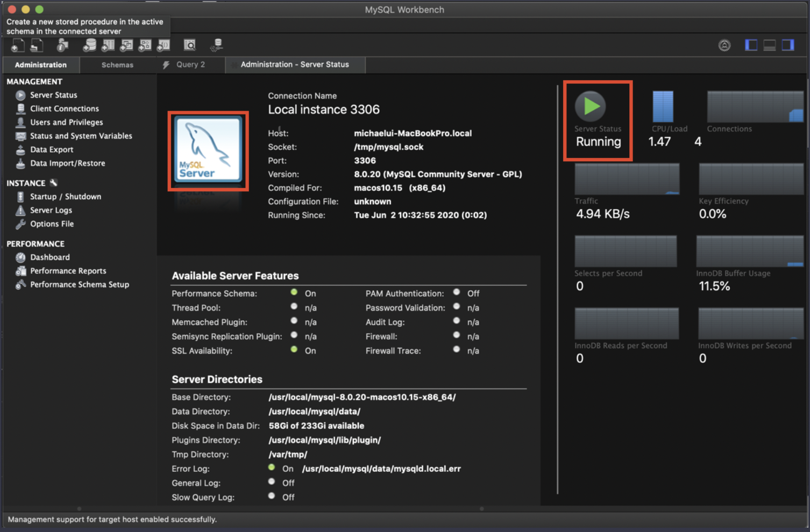The height and width of the screenshot is (532, 810).
Task: Click the status bar management support message
Action: click(x=112, y=520)
